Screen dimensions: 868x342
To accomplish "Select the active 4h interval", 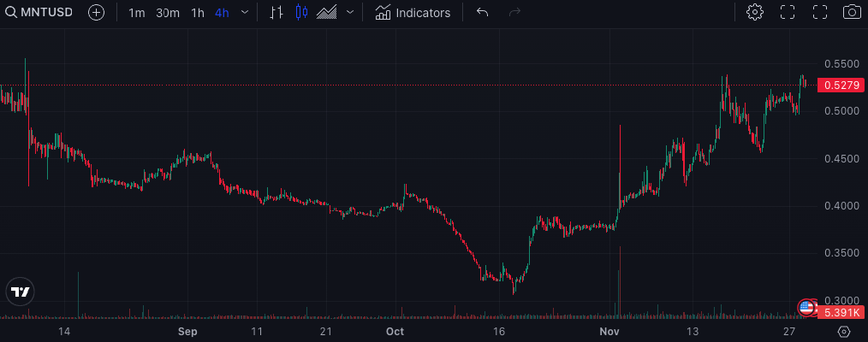I will tap(222, 13).
